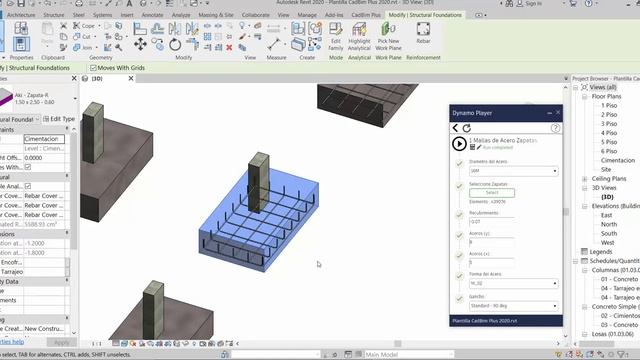
Task: Click Edit Type button
Action: point(59,119)
